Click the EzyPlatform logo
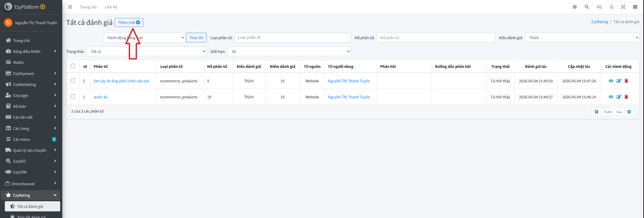 8,7
